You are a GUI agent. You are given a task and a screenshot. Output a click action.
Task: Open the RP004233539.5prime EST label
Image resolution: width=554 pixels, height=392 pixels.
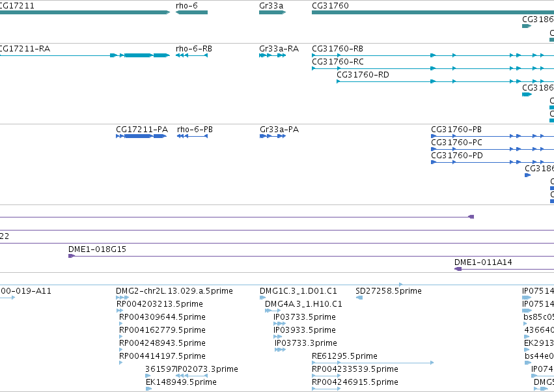[x=355, y=369]
